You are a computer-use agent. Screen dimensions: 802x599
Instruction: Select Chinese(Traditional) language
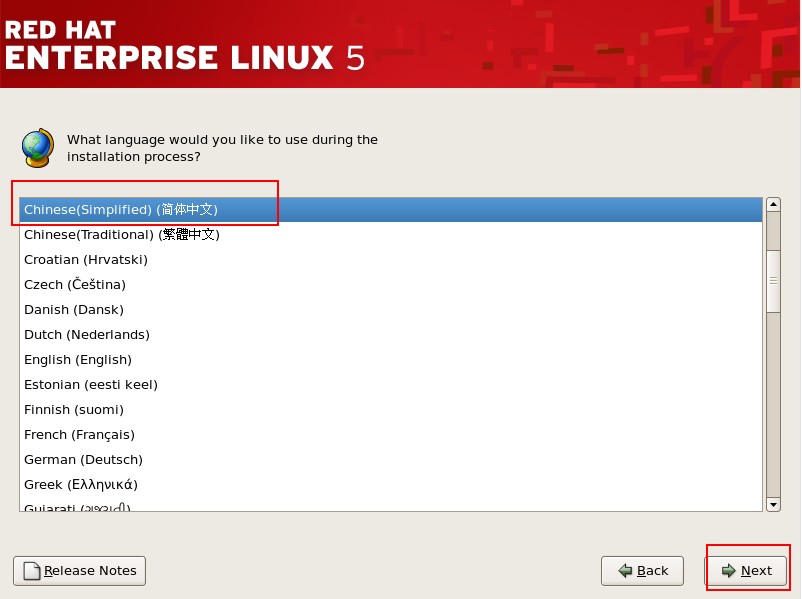click(391, 235)
